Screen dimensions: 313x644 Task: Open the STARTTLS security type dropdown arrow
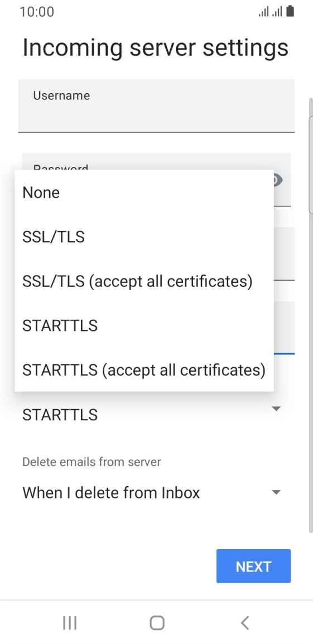[276, 408]
